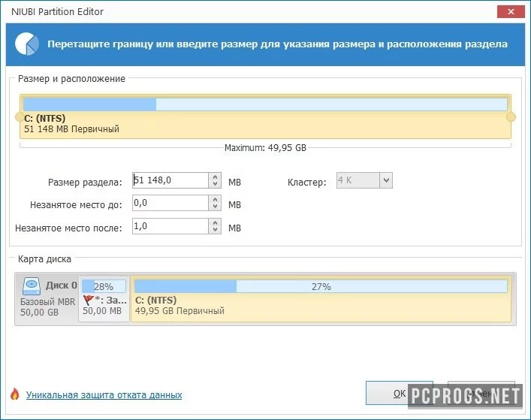Increase unallocated space before value
531x420 pixels.
(215, 200)
